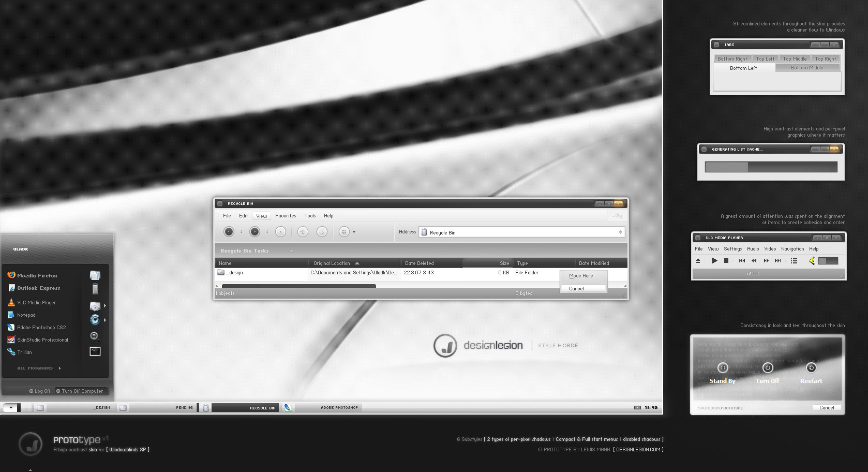Skip to previous track in VLC
The image size is (868, 472).
pyautogui.click(x=742, y=261)
